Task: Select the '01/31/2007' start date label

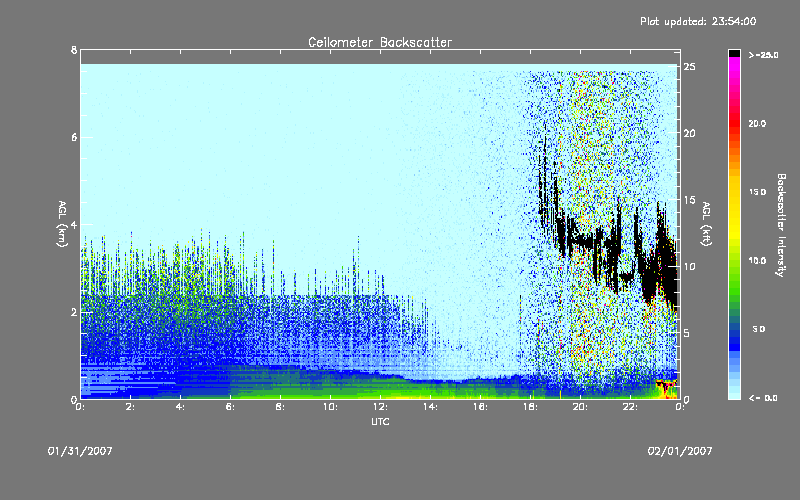Action: click(80, 451)
